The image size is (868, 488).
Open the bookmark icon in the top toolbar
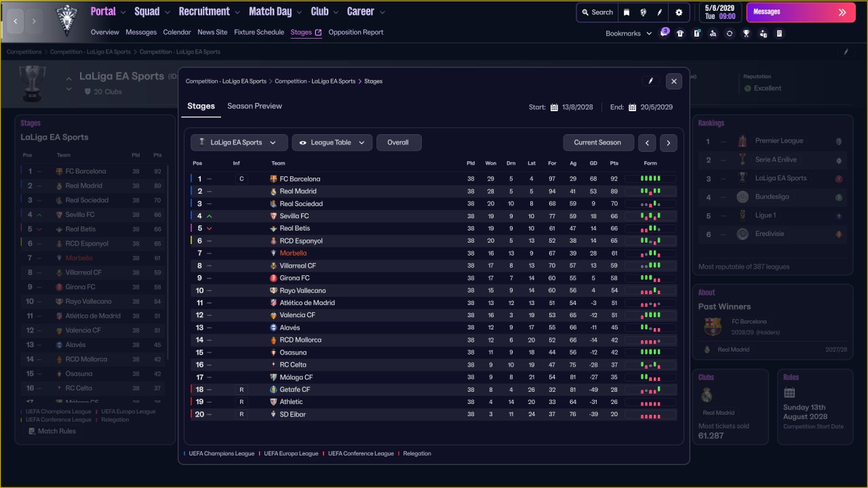point(627,12)
